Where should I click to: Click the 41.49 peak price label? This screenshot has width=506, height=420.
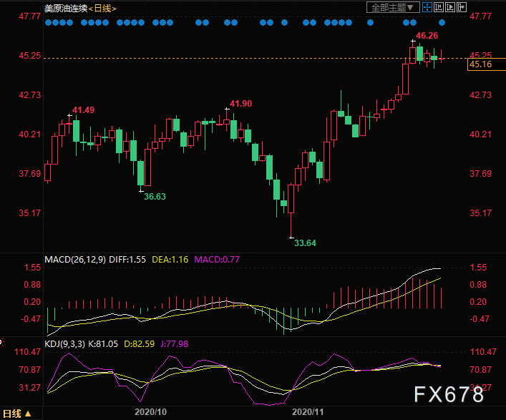(x=83, y=109)
